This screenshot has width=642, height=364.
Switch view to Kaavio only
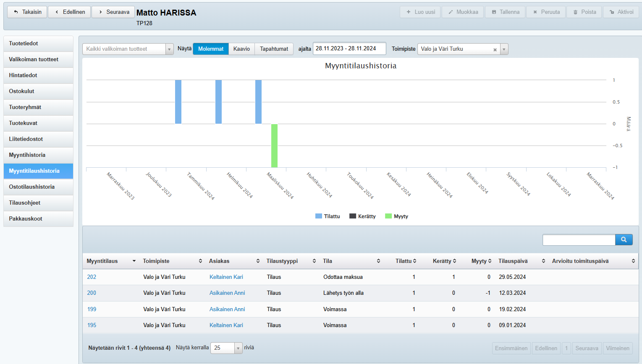point(241,49)
